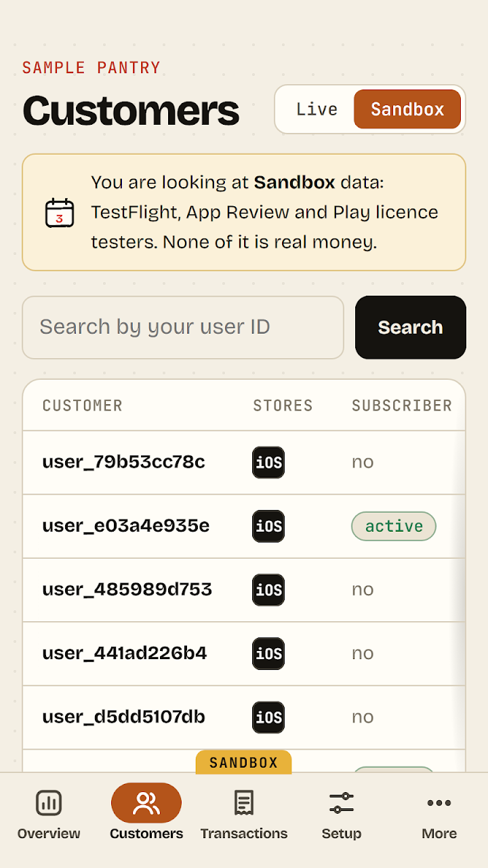The height and width of the screenshot is (868, 488).
Task: Open customer user_d5dd5107db
Action: click(x=124, y=717)
